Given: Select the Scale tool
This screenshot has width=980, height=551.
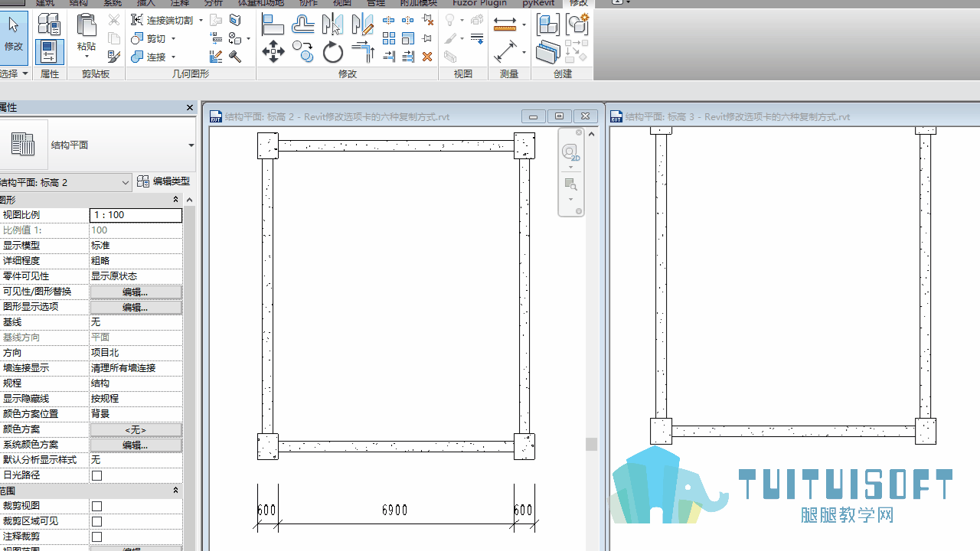Looking at the screenshot, I should click(408, 38).
